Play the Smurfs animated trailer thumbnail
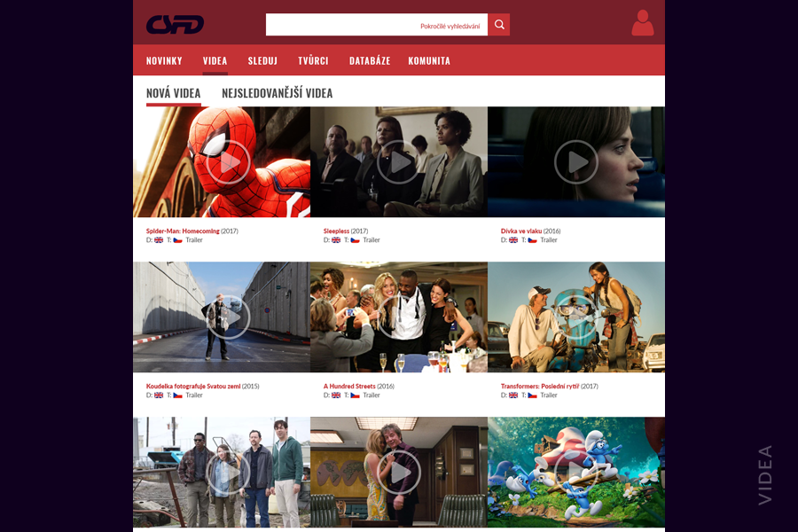Viewport: 798px width, 532px height. [576, 473]
